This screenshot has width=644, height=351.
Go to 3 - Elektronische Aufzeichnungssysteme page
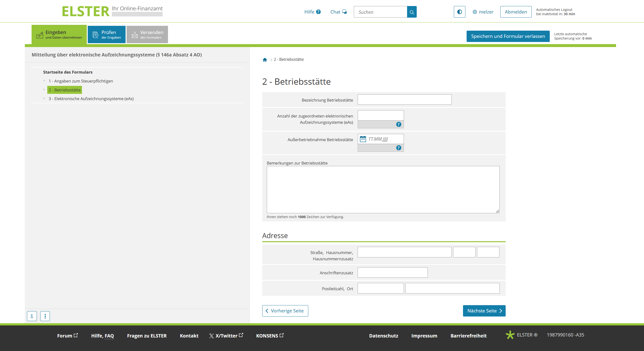(x=91, y=99)
